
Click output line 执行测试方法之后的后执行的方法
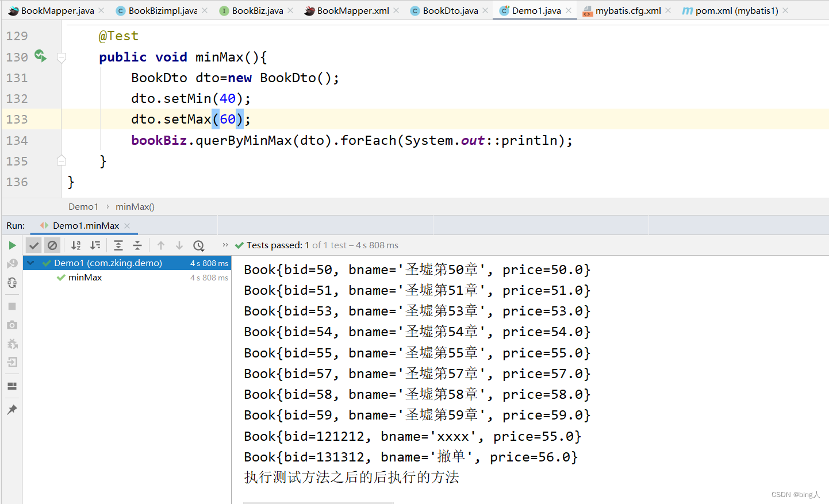[x=351, y=478]
